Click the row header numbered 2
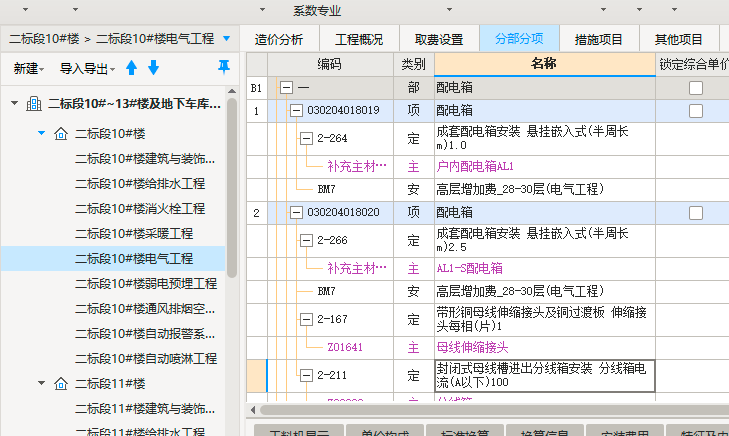The width and height of the screenshot is (729, 436). coord(257,213)
